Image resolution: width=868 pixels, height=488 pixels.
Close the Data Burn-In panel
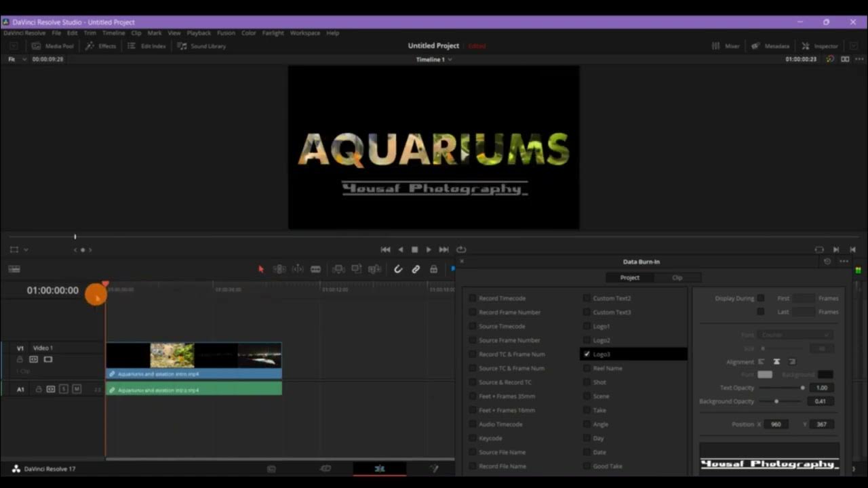pos(462,261)
